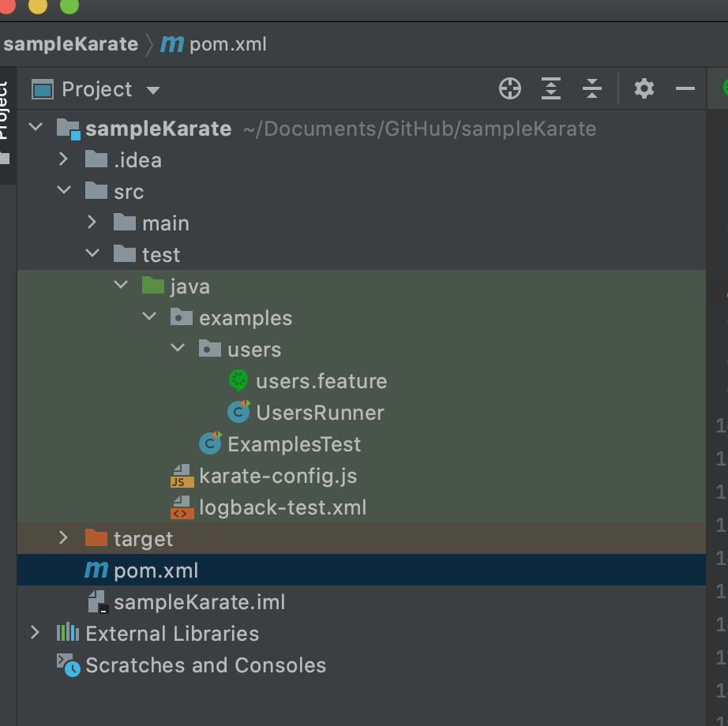
Task: Collapse the java folder chevron
Action: click(121, 284)
